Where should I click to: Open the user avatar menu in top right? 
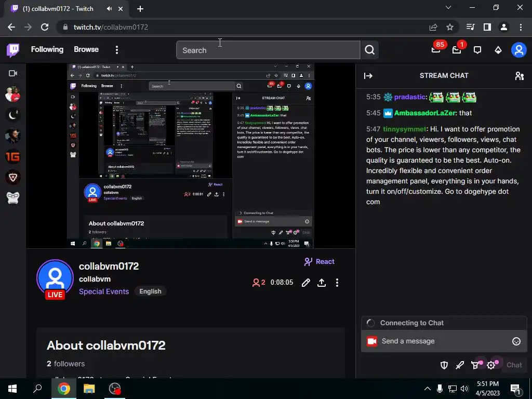point(519,50)
